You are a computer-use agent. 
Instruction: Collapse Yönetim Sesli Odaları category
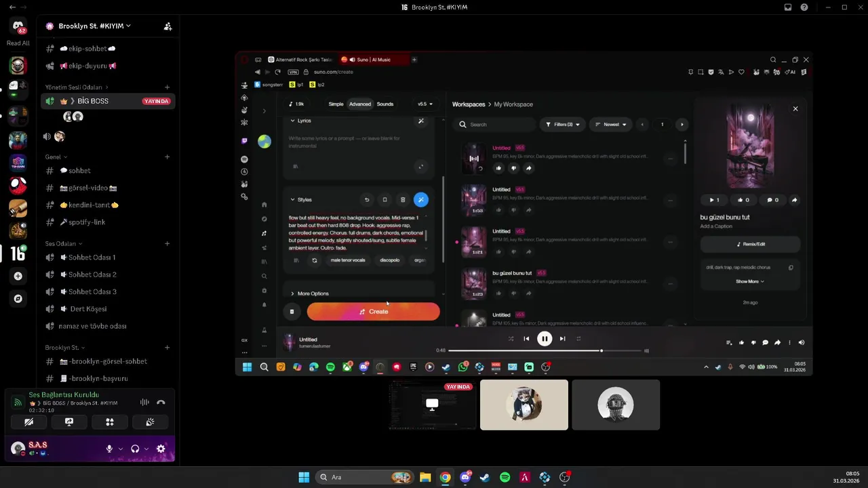[x=76, y=87]
